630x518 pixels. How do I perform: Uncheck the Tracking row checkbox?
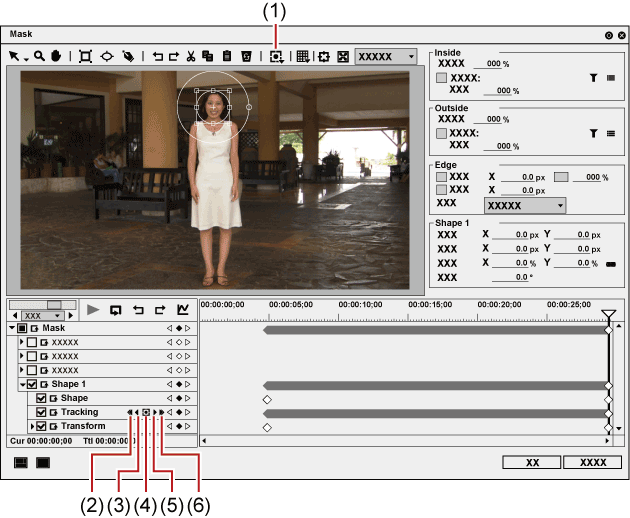[41, 412]
